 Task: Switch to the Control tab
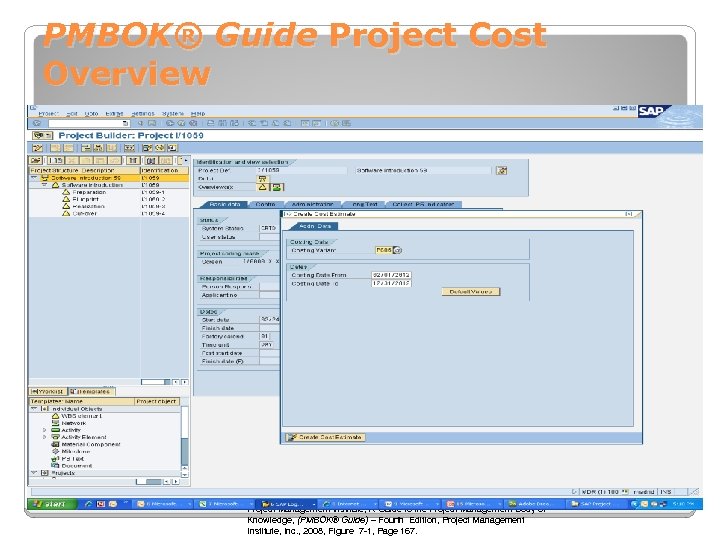pos(265,204)
